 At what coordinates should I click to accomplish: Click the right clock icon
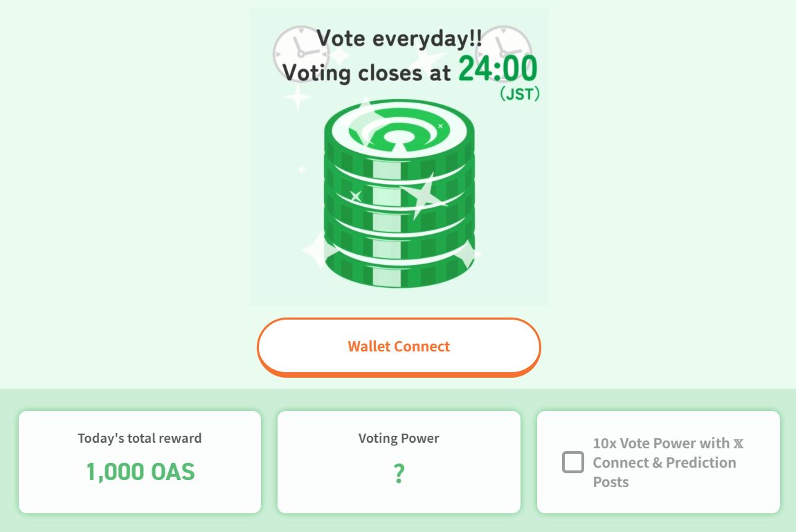click(x=505, y=48)
